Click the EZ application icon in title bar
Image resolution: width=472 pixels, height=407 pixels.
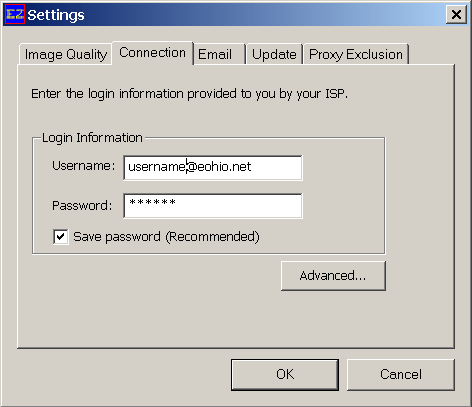point(15,15)
